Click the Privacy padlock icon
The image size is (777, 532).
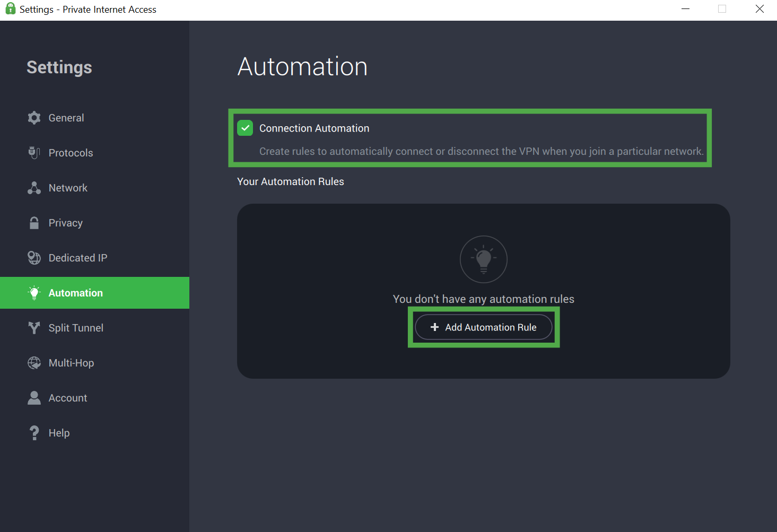(34, 223)
